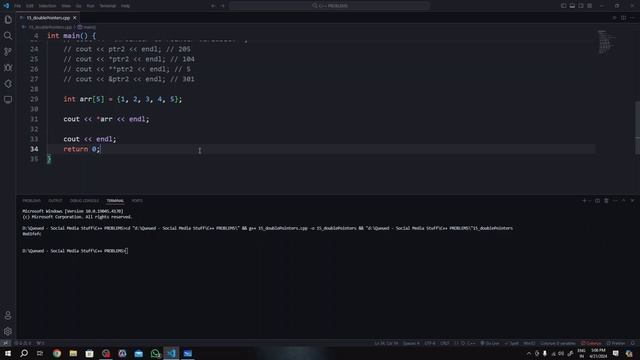The height and width of the screenshot is (360, 640).
Task: Switch to the Problems panel tab
Action: pyautogui.click(x=31, y=201)
